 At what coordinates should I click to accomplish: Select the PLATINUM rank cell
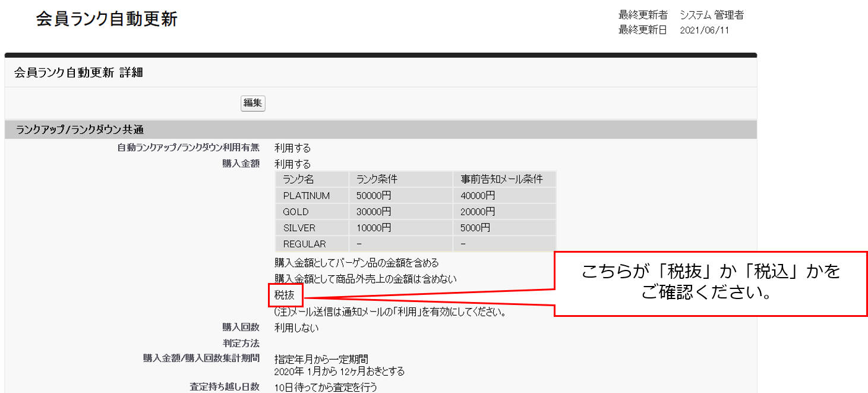coord(306,196)
